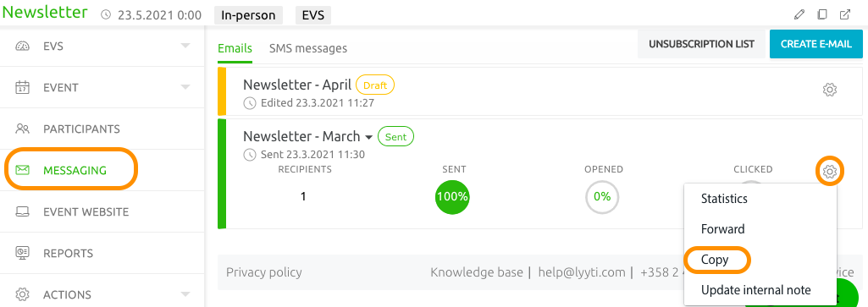The height and width of the screenshot is (307, 868).
Task: Select the Event Website laptop icon
Action: click(23, 212)
